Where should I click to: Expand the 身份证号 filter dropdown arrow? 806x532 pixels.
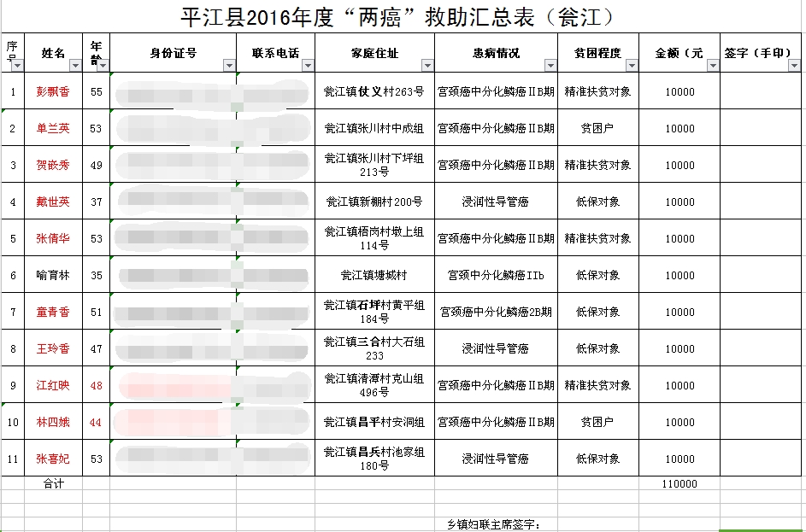[228, 66]
